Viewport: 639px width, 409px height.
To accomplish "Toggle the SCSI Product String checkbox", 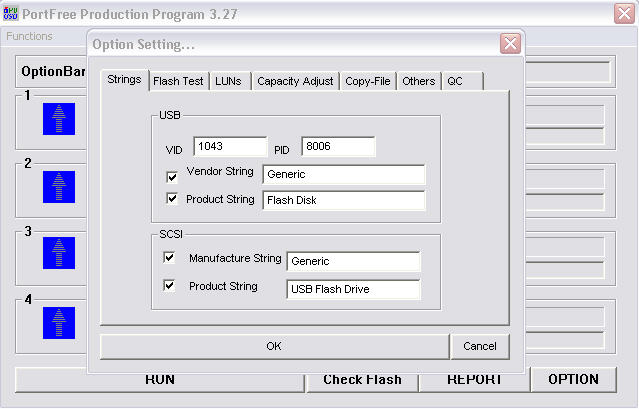I will (x=169, y=285).
